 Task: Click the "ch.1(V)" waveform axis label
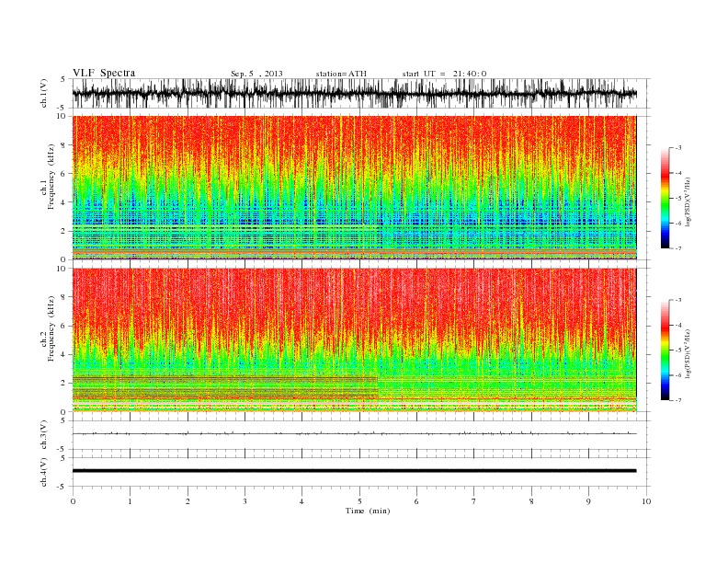click(x=44, y=94)
